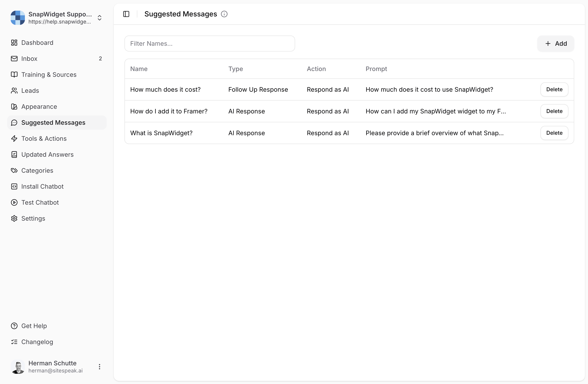Delete the 'How much does it cost?' message

click(554, 89)
